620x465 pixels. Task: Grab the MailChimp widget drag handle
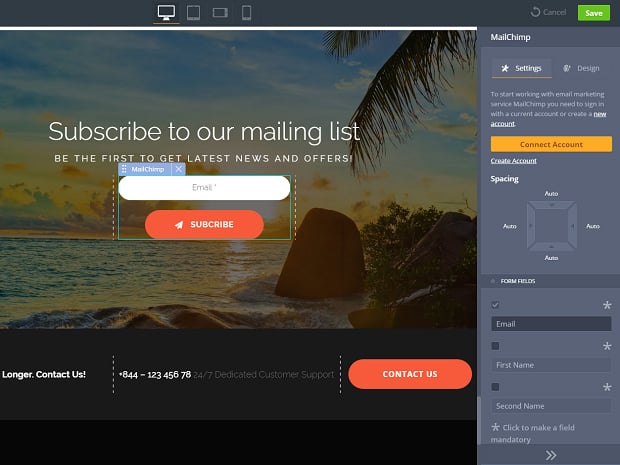pos(124,169)
